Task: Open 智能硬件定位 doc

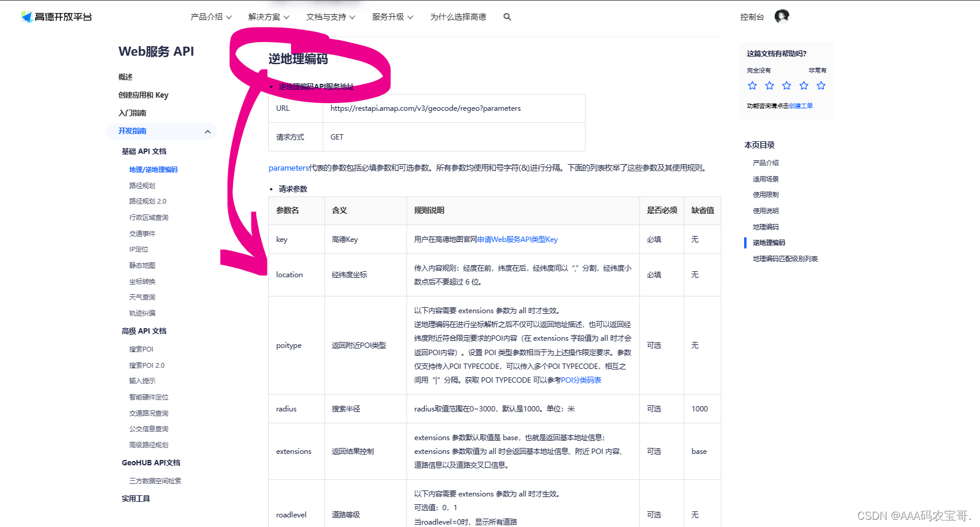Action: [148, 397]
